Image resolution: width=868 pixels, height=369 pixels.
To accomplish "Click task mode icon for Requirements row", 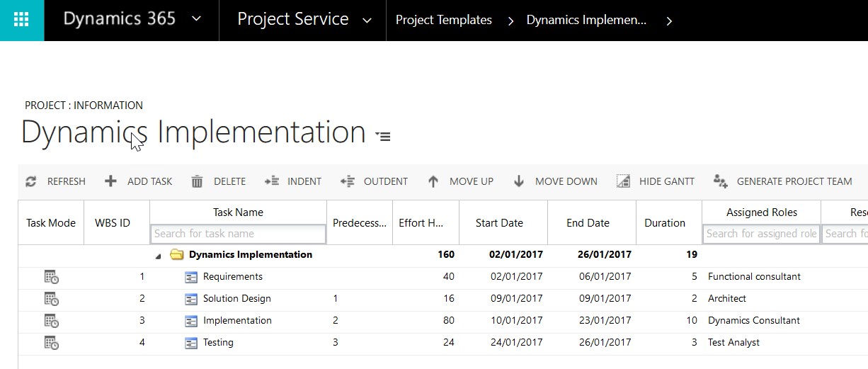I will 51,277.
